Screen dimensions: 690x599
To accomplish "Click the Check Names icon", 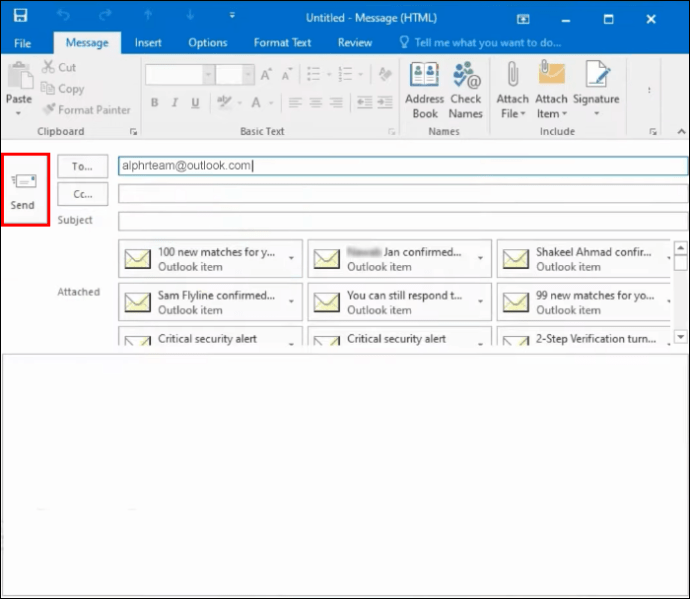I will point(466,89).
